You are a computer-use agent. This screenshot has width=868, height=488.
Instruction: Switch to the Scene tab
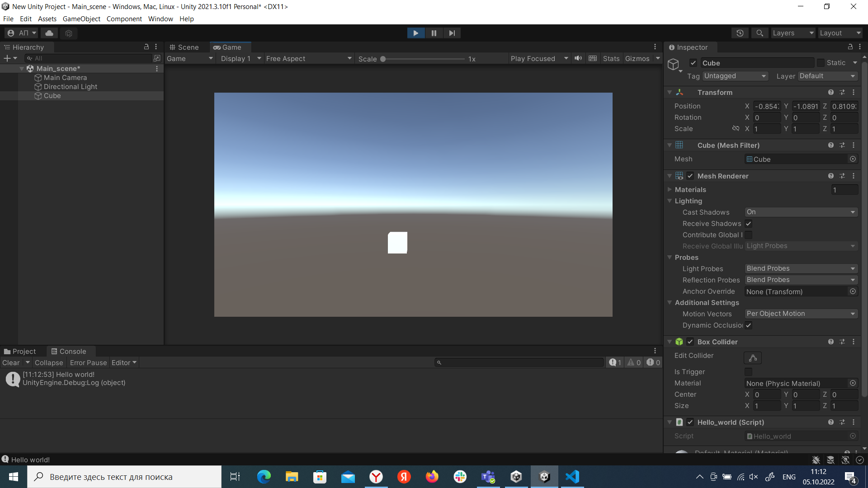184,47
